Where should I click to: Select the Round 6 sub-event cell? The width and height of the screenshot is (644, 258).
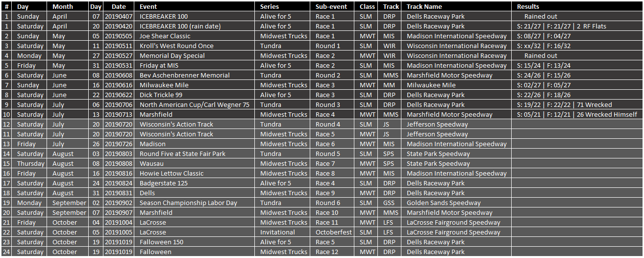334,203
